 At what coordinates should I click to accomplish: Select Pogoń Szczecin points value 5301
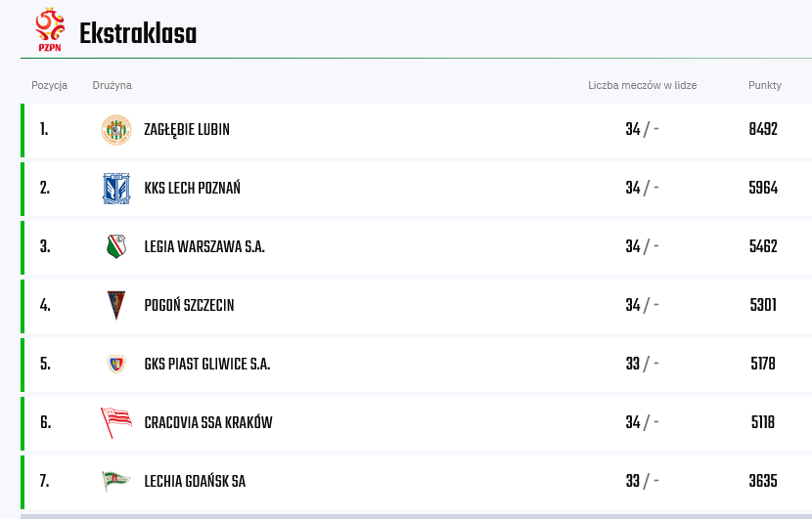tap(763, 305)
